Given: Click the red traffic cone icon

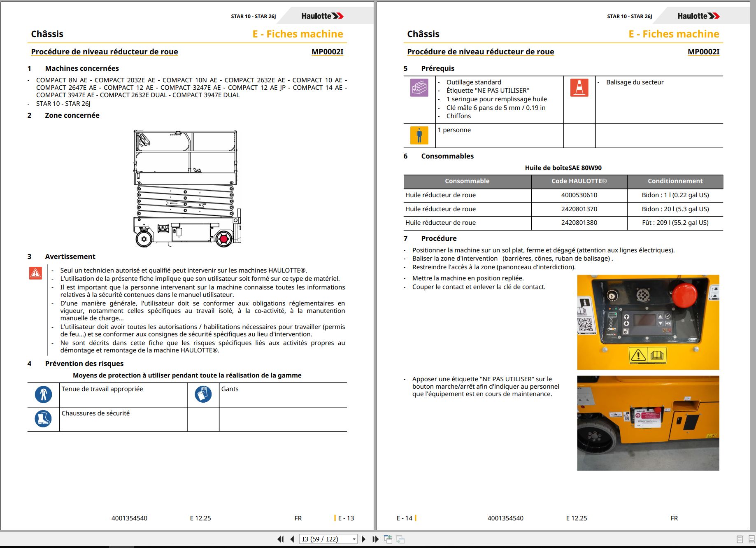Looking at the screenshot, I should (579, 88).
